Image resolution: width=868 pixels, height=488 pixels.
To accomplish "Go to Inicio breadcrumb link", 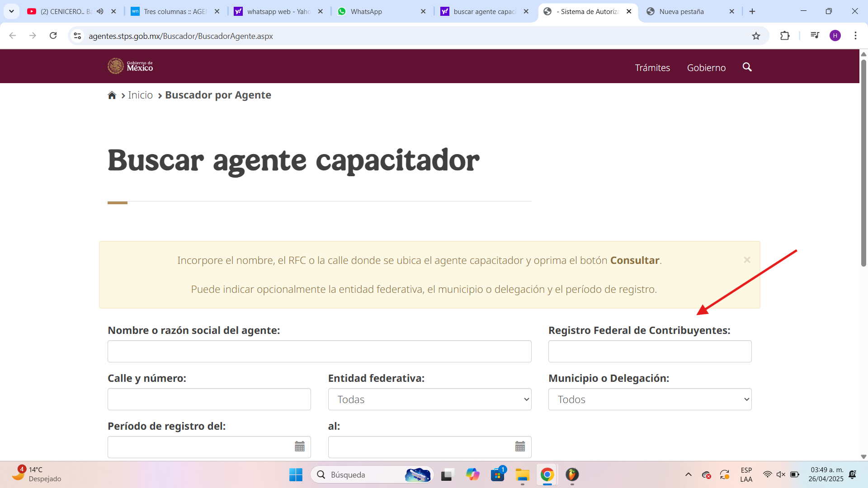I will [x=140, y=95].
